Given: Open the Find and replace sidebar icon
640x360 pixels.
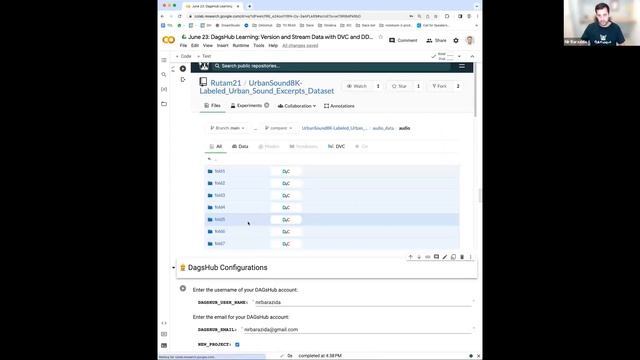Looking at the screenshot, I should point(164,75).
